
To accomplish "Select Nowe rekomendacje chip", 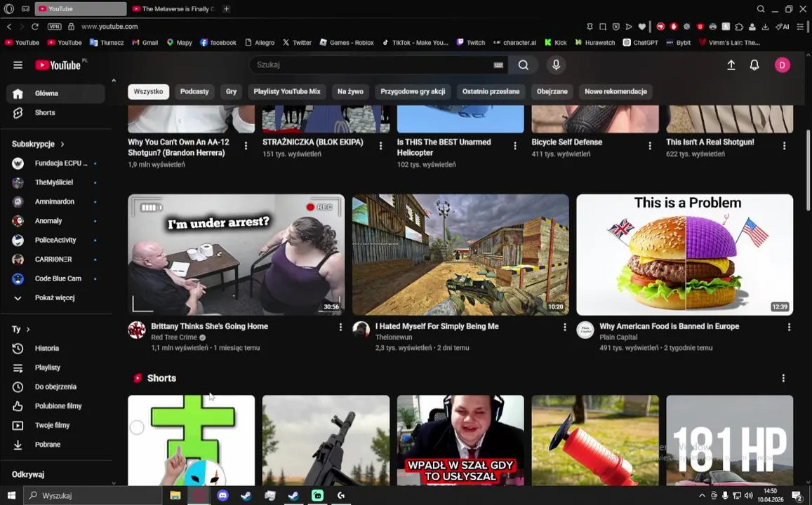I will pos(615,92).
